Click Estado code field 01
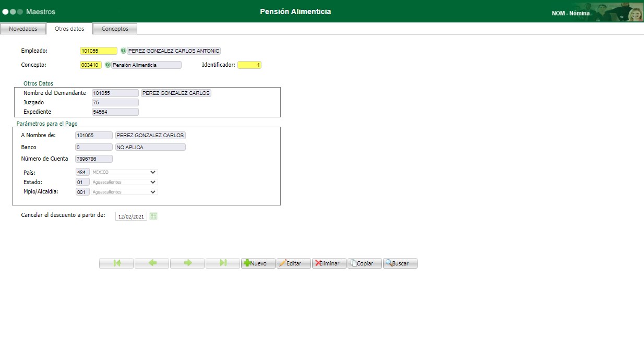This screenshot has height=364, width=644. (x=82, y=182)
